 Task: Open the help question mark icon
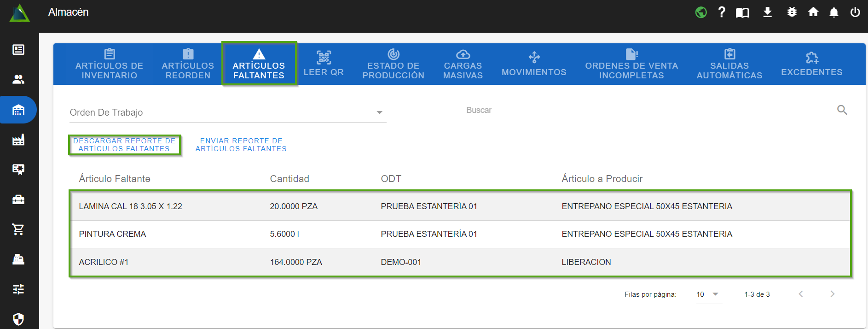(x=722, y=12)
